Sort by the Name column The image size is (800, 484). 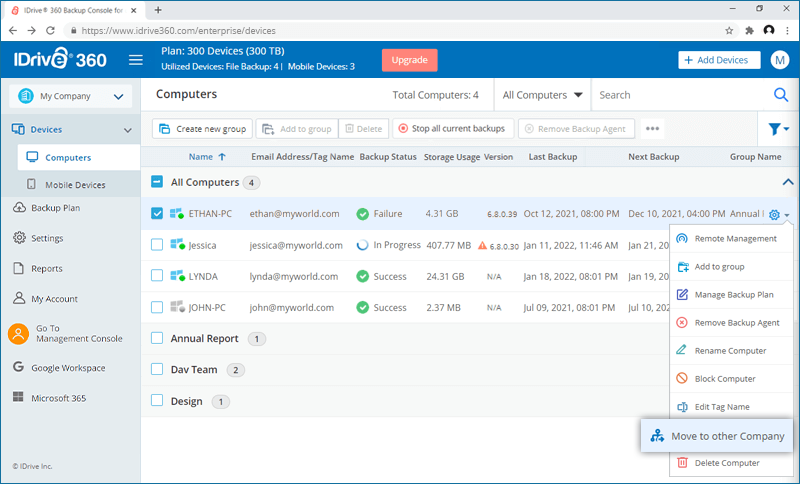tap(207, 157)
